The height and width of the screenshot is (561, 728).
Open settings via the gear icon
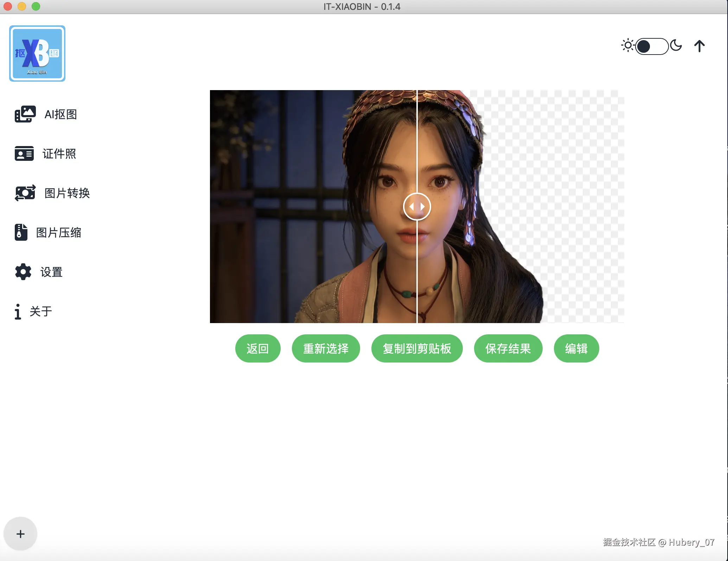[23, 272]
